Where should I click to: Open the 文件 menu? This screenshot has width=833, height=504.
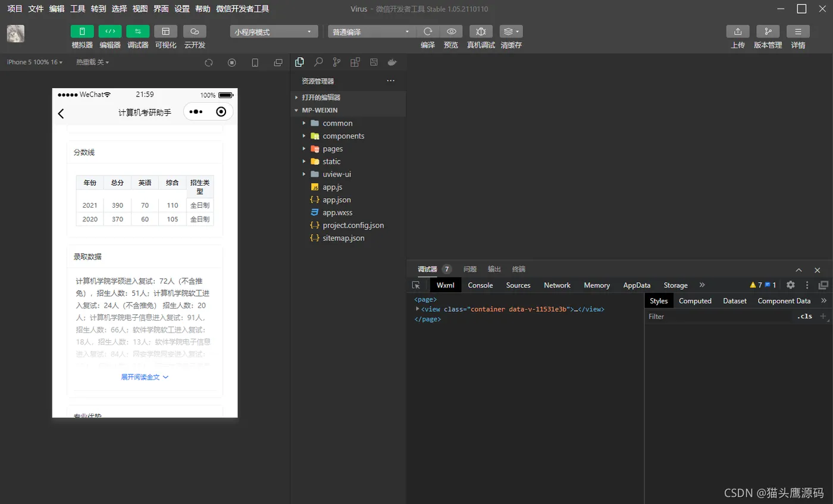(x=36, y=9)
